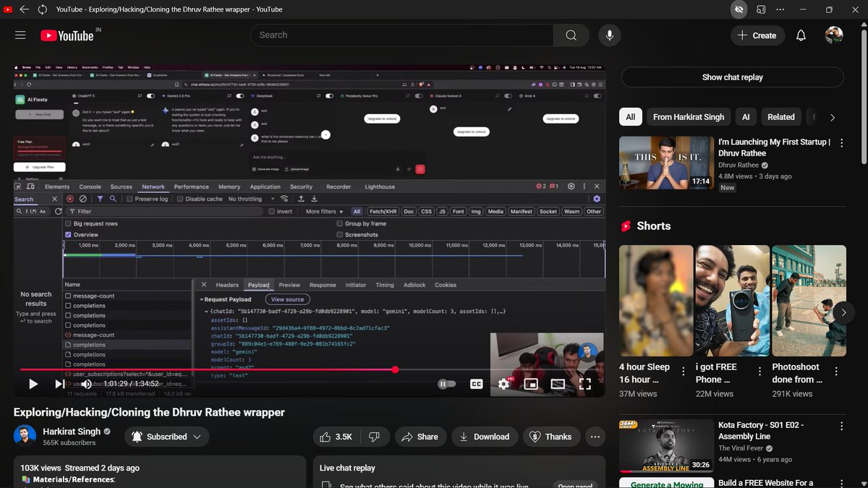Open options for Build a FREE Website video
Viewport: 868px width, 488px height.
tap(841, 484)
